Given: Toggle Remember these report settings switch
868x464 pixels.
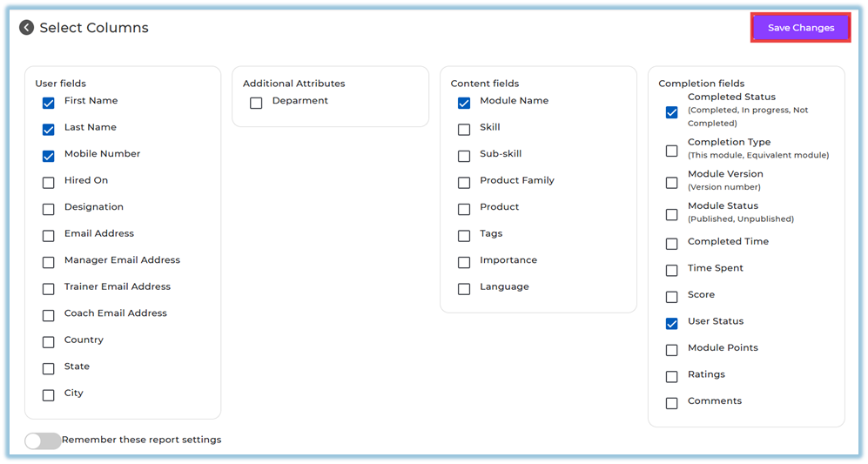Looking at the screenshot, I should 43,440.
